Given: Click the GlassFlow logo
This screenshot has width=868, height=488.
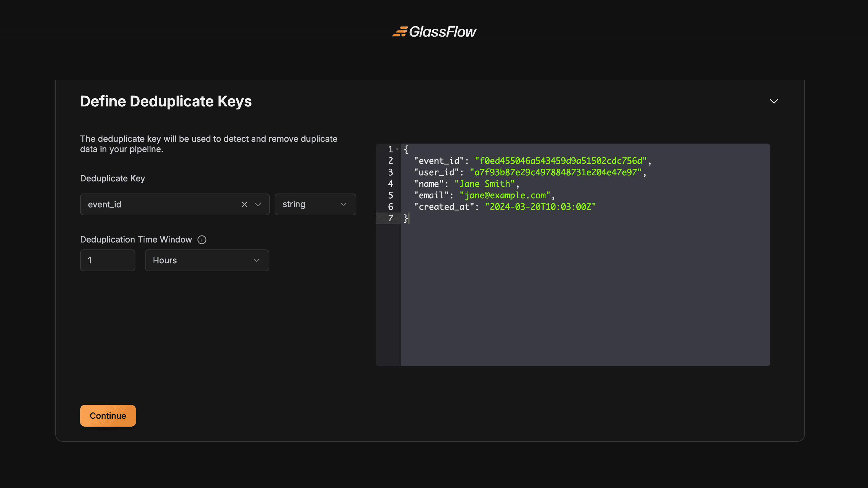Looking at the screenshot, I should point(434,32).
